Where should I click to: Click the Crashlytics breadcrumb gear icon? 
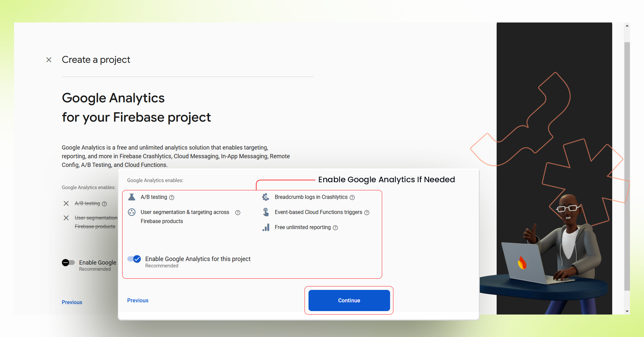point(266,197)
